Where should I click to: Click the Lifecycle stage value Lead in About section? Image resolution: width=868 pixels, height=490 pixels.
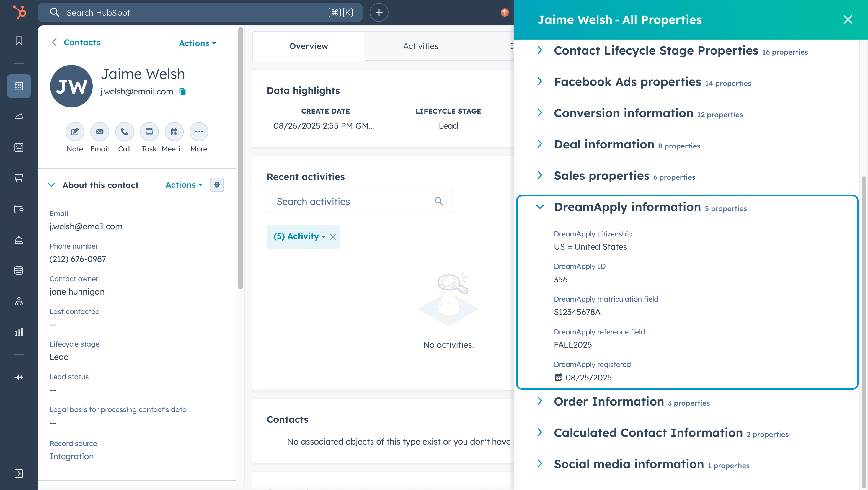pyautogui.click(x=59, y=357)
